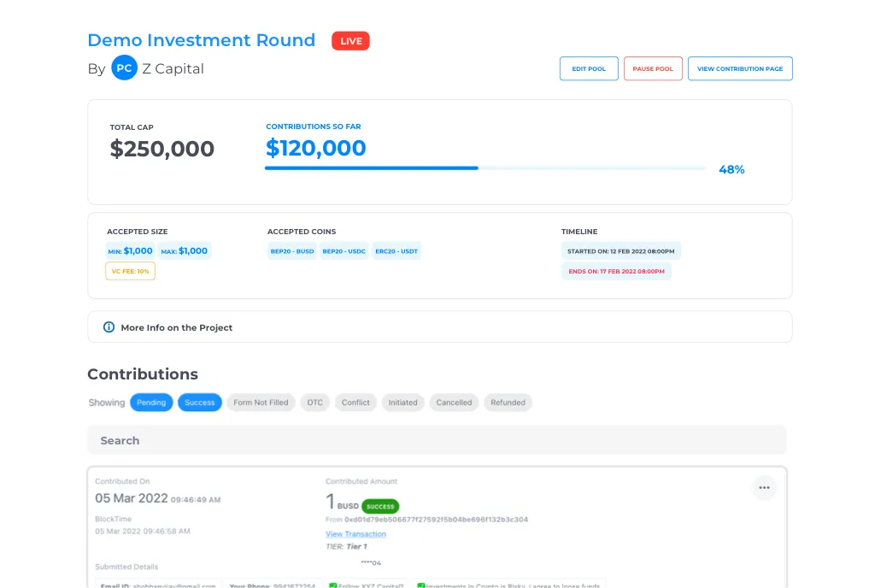Focus the contributions Search field
This screenshot has height=588, width=875.
tap(437, 440)
